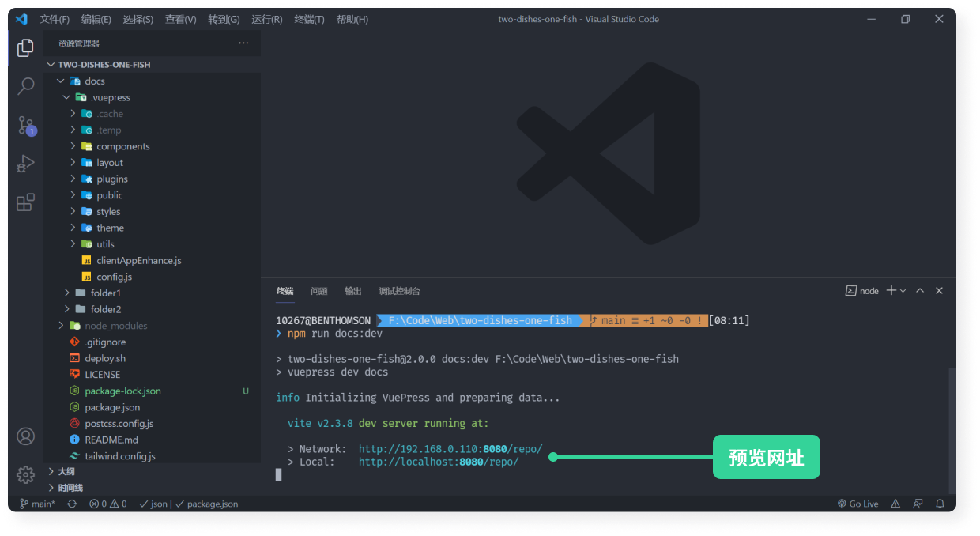The height and width of the screenshot is (536, 980).
Task: Click the VS Code logo in title bar
Action: tap(21, 19)
